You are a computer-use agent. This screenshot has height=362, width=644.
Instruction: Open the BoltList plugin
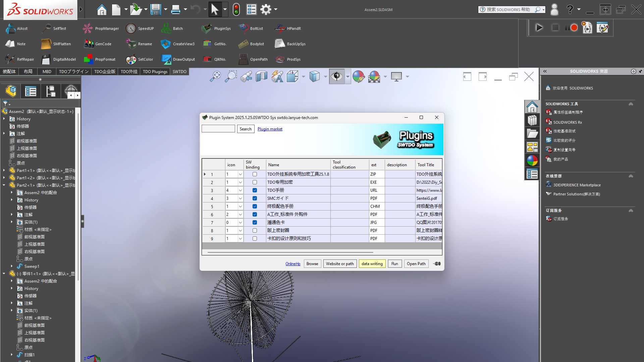coord(243,28)
